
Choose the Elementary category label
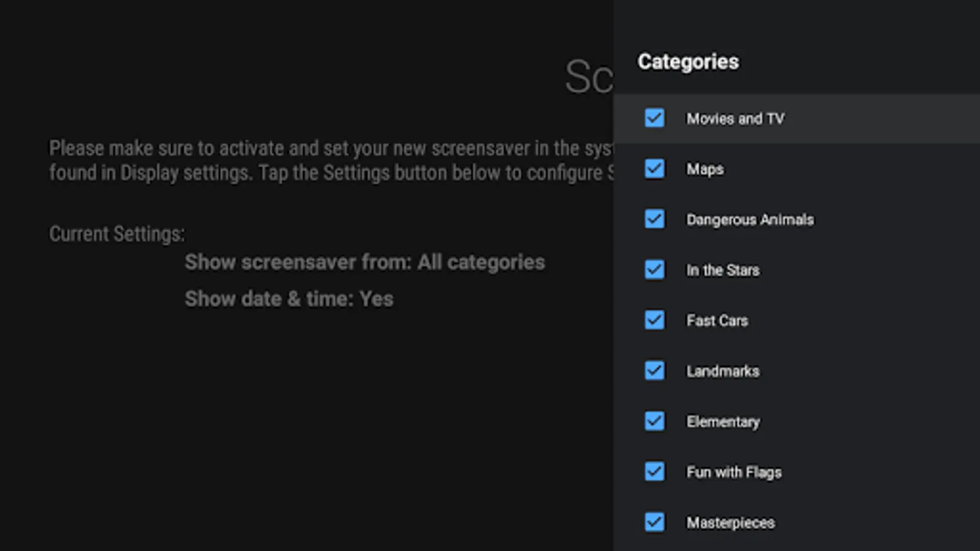[723, 422]
